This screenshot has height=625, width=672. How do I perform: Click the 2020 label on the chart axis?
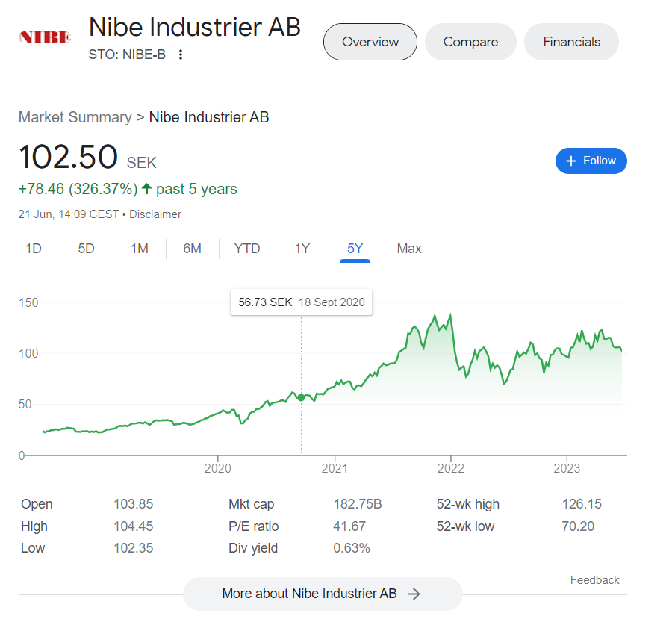pos(218,468)
